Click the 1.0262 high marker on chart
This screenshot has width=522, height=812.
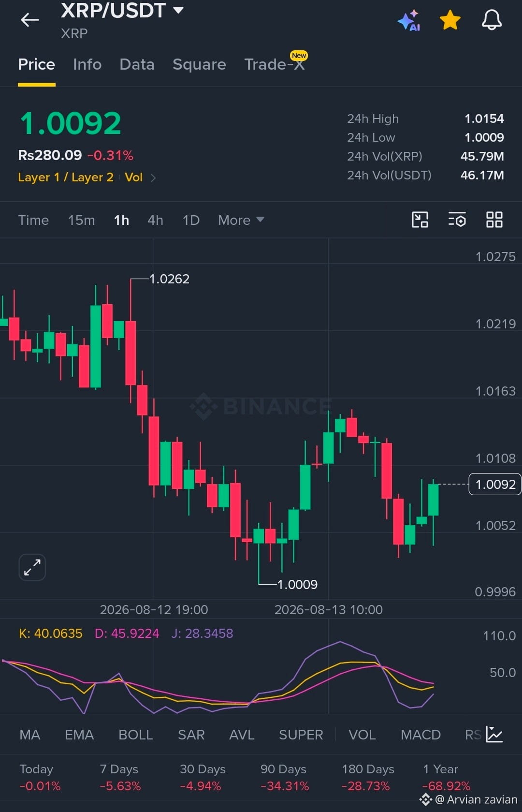pos(169,279)
